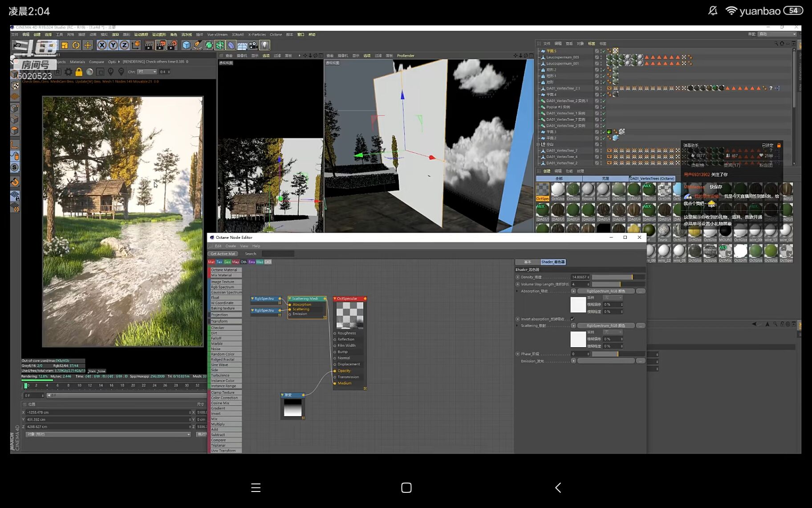
Task: Switch to Shader_着色器 tab
Action: click(x=553, y=262)
